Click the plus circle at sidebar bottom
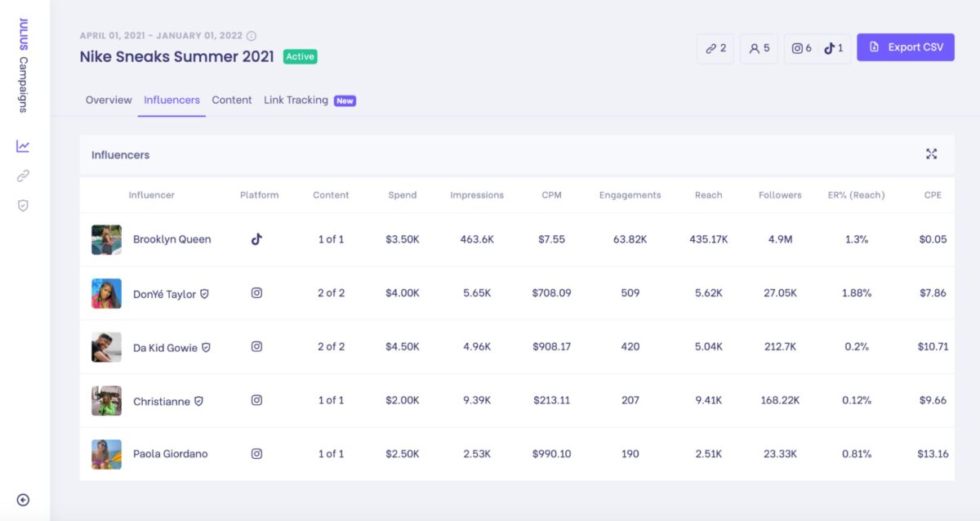The height and width of the screenshot is (521, 980). click(23, 499)
